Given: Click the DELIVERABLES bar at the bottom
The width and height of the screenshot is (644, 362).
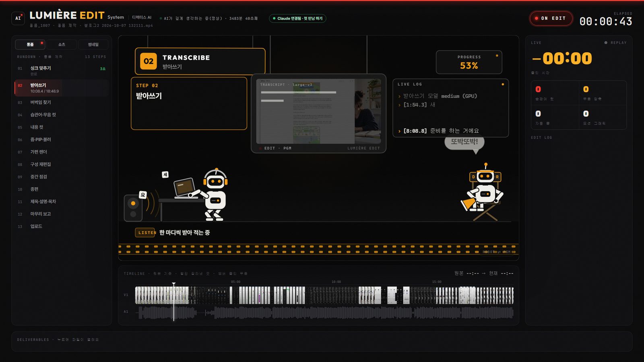Looking at the screenshot, I should point(322,341).
